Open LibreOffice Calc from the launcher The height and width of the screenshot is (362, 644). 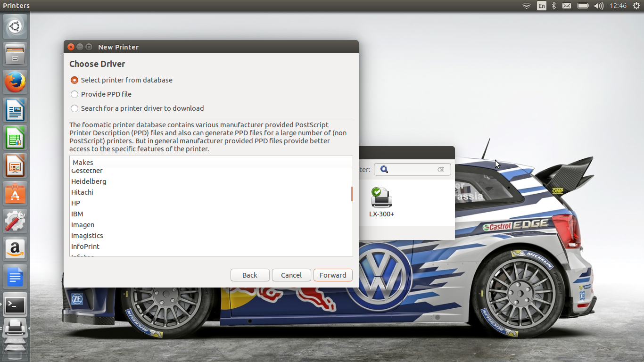tap(15, 138)
